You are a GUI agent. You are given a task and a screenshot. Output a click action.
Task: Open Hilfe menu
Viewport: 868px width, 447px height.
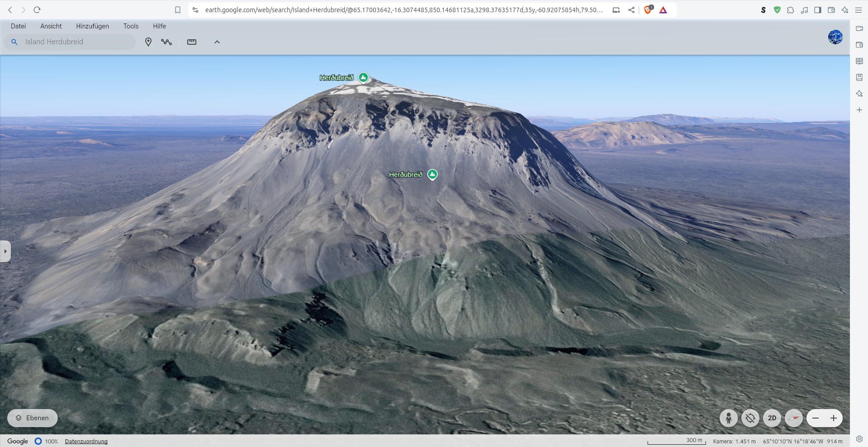[x=159, y=26]
